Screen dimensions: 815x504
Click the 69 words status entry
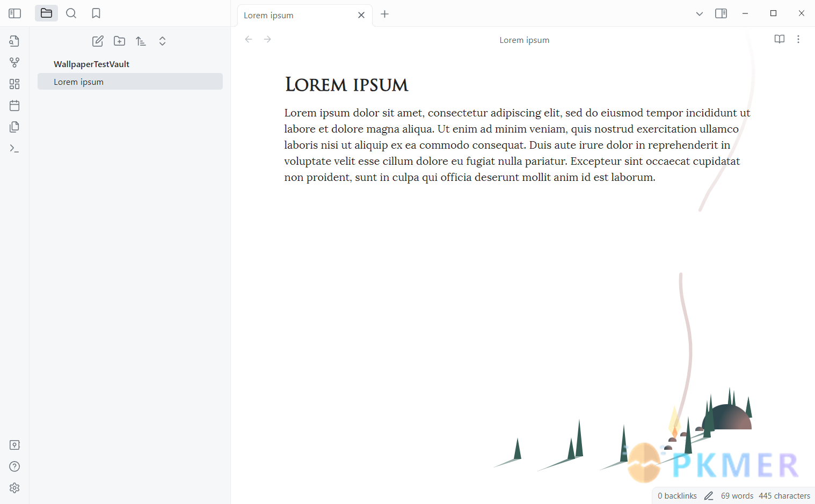[737, 496]
